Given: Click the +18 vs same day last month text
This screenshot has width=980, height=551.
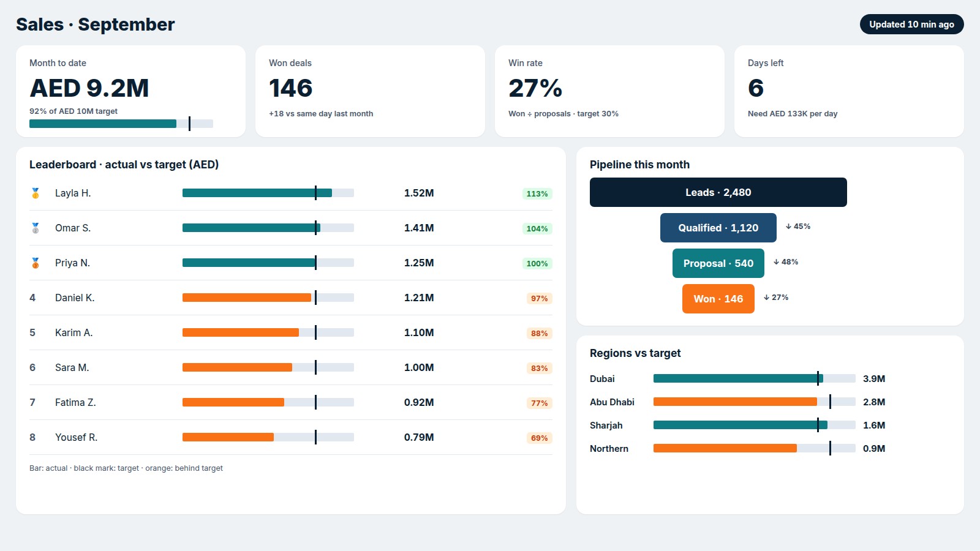Looking at the screenshot, I should [321, 114].
